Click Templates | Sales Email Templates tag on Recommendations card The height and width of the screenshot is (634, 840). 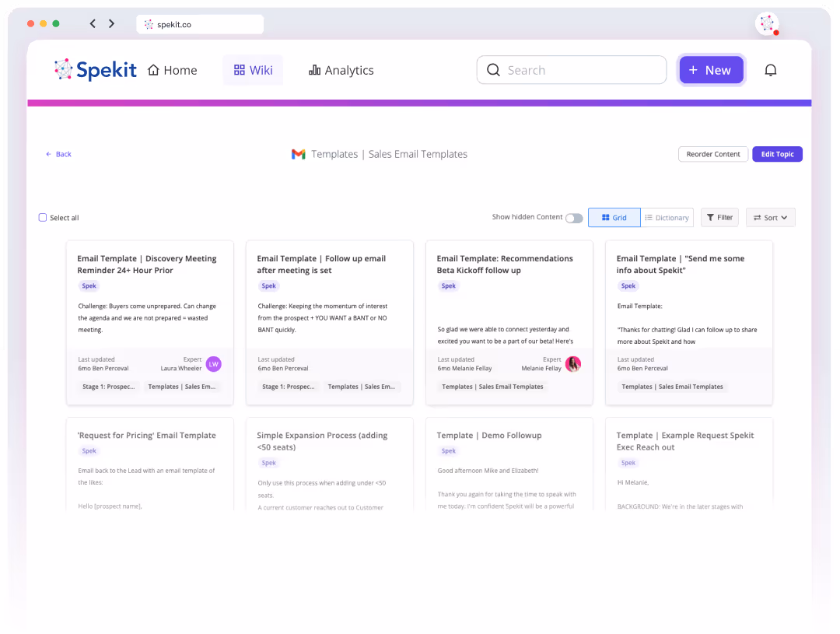492,387
